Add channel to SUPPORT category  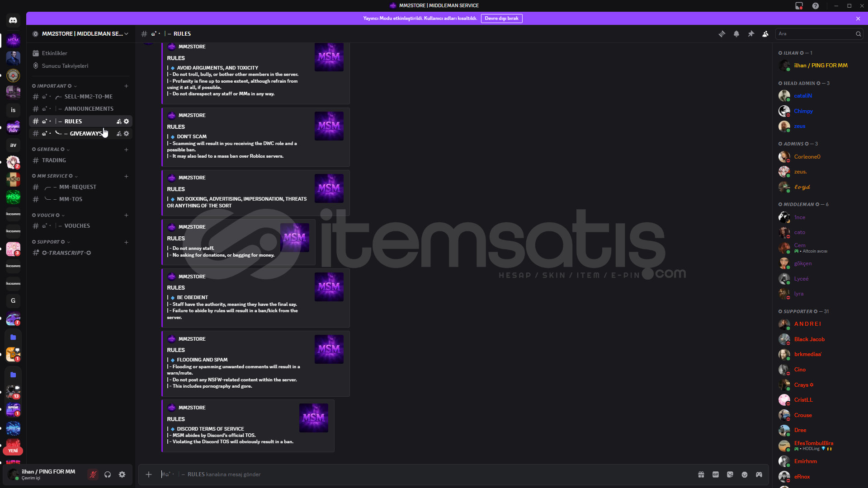127,242
